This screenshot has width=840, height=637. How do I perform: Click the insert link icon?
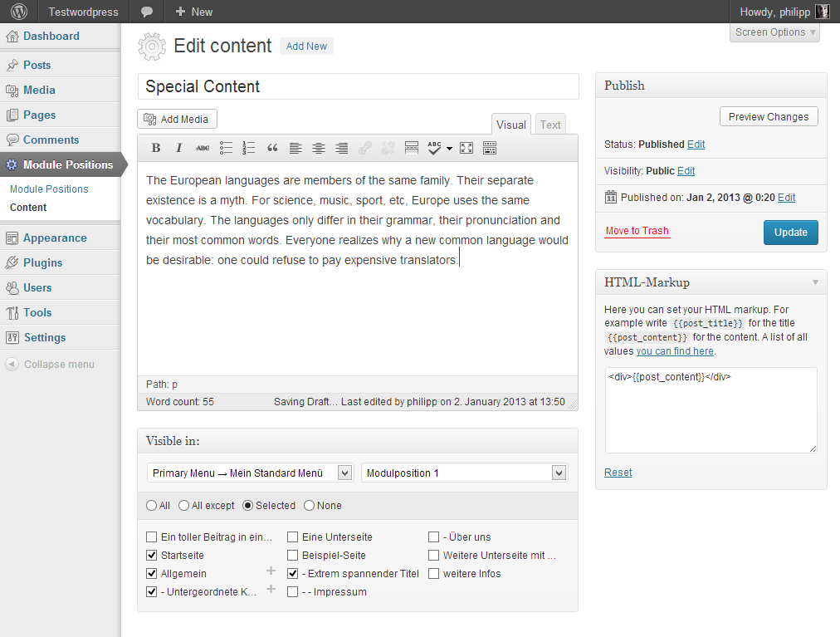pos(365,148)
